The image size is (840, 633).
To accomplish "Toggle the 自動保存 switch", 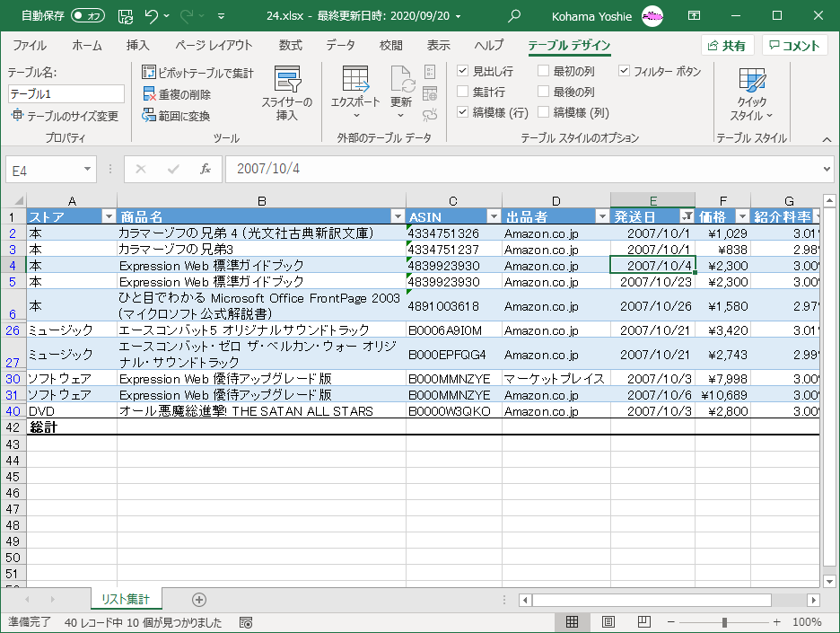I will [x=88, y=15].
